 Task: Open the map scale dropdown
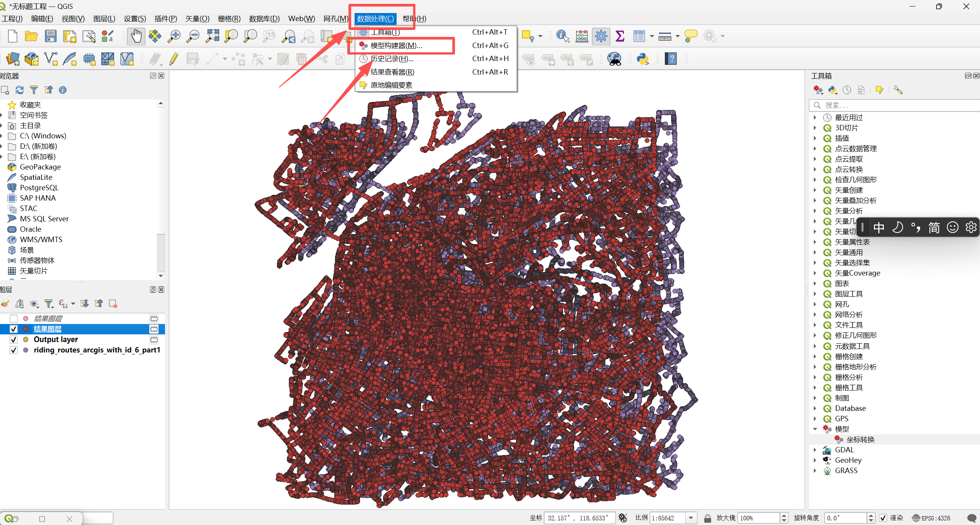(691, 518)
